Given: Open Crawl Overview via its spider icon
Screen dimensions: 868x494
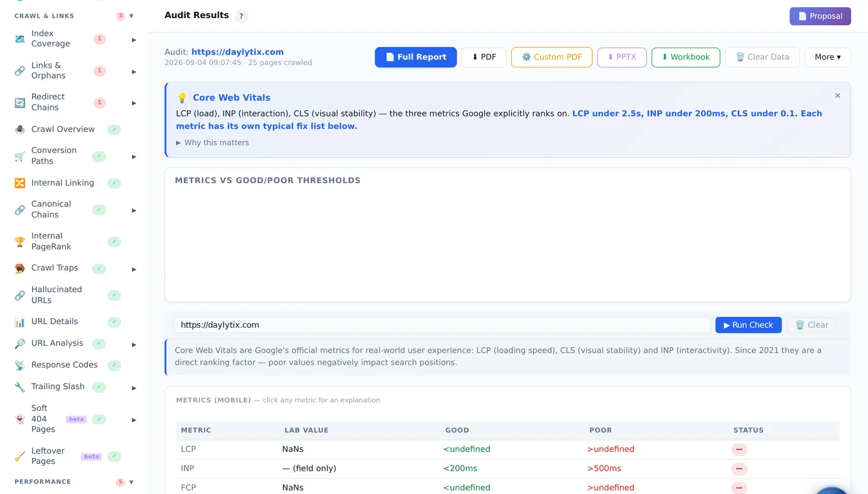Looking at the screenshot, I should coord(20,129).
